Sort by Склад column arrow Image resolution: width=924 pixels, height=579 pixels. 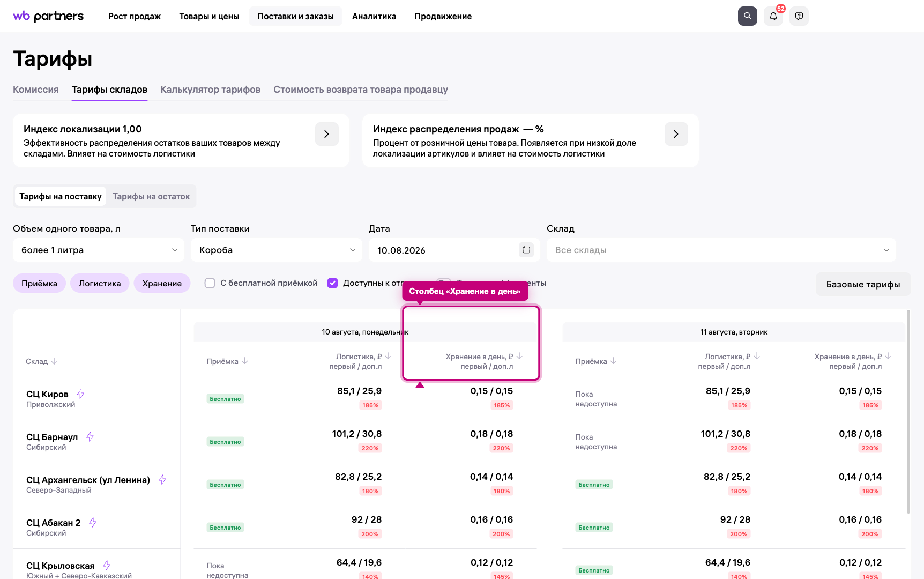54,361
